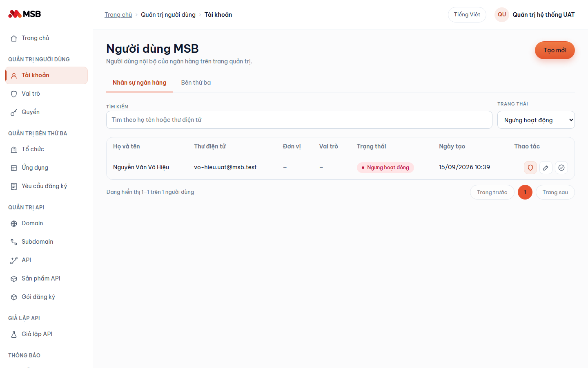This screenshot has width=588, height=368.
Task: Open API via the wand icon
Action: [x=14, y=260]
